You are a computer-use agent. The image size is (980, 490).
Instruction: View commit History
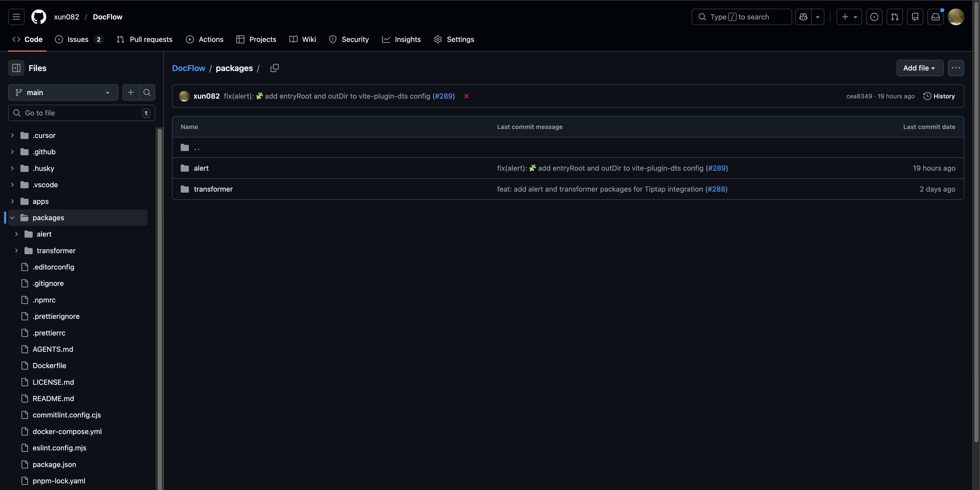tap(939, 96)
